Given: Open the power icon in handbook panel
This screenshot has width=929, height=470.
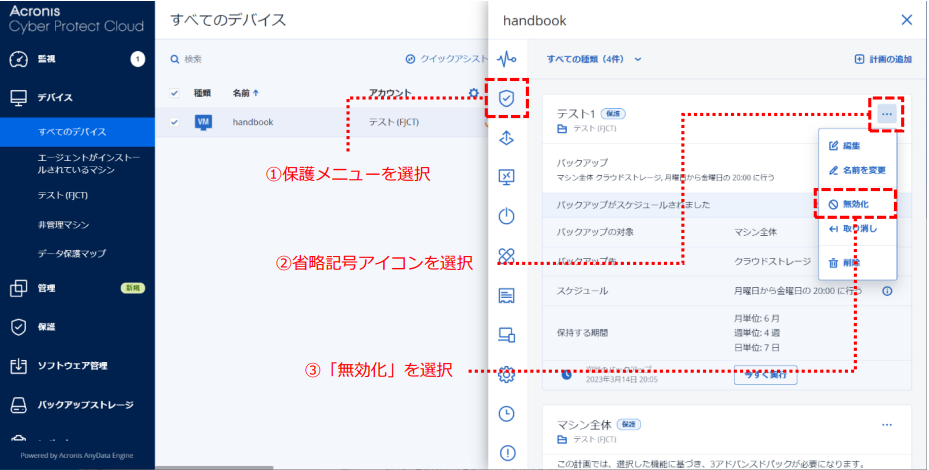Looking at the screenshot, I should click(x=506, y=216).
